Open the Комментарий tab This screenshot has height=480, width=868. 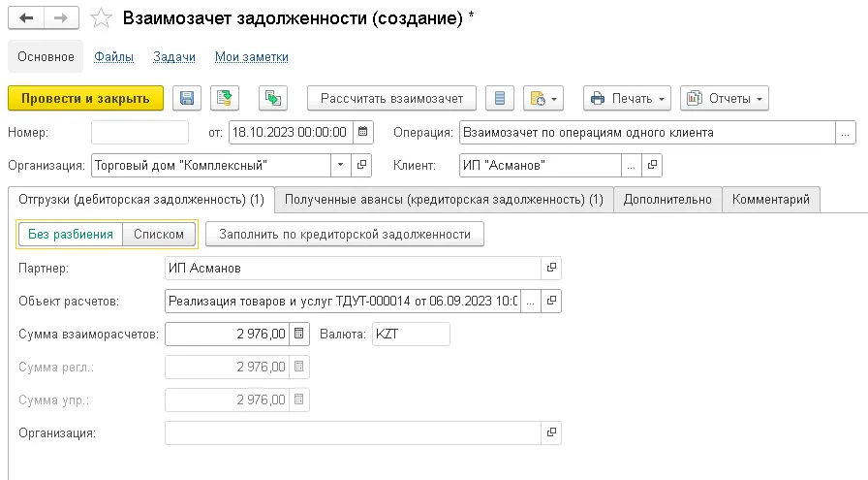(770, 200)
